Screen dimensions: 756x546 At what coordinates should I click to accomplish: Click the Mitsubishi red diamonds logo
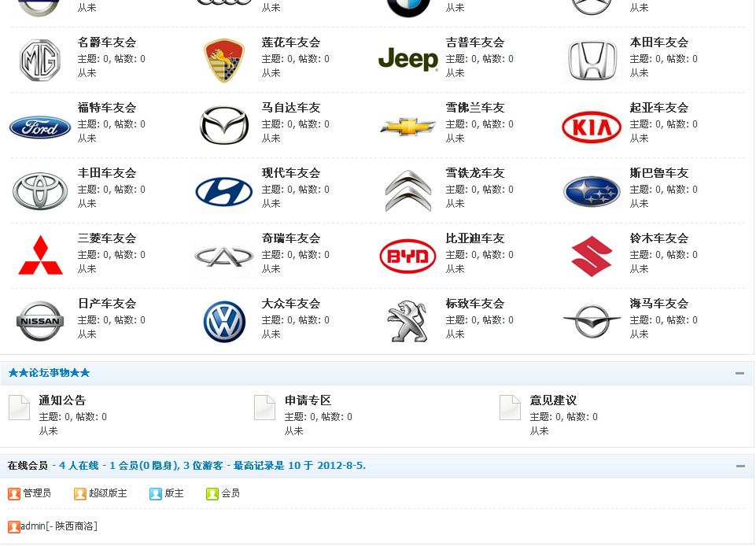point(40,255)
